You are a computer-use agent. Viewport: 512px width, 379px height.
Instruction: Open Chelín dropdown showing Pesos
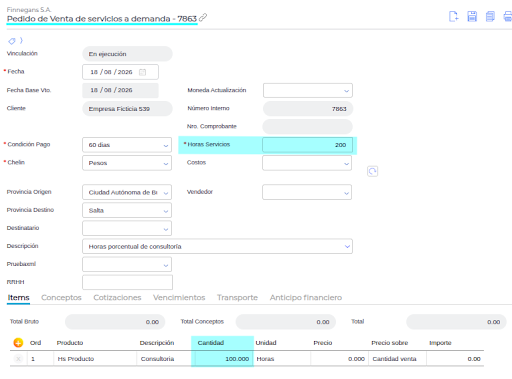click(127, 163)
